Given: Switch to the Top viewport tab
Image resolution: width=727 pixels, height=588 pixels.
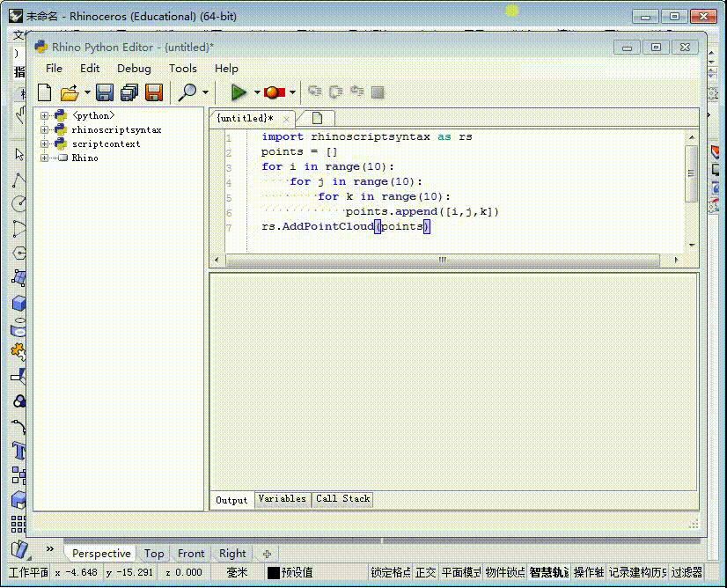Looking at the screenshot, I should (154, 553).
